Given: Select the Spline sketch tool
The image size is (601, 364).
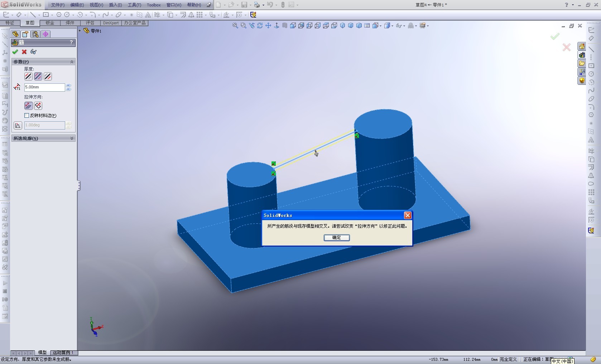Looking at the screenshot, I should (x=106, y=15).
